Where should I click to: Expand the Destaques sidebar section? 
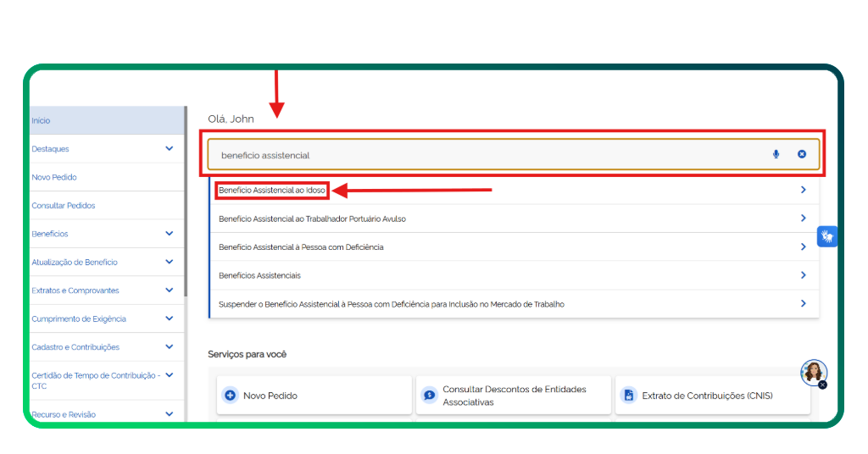(169, 149)
